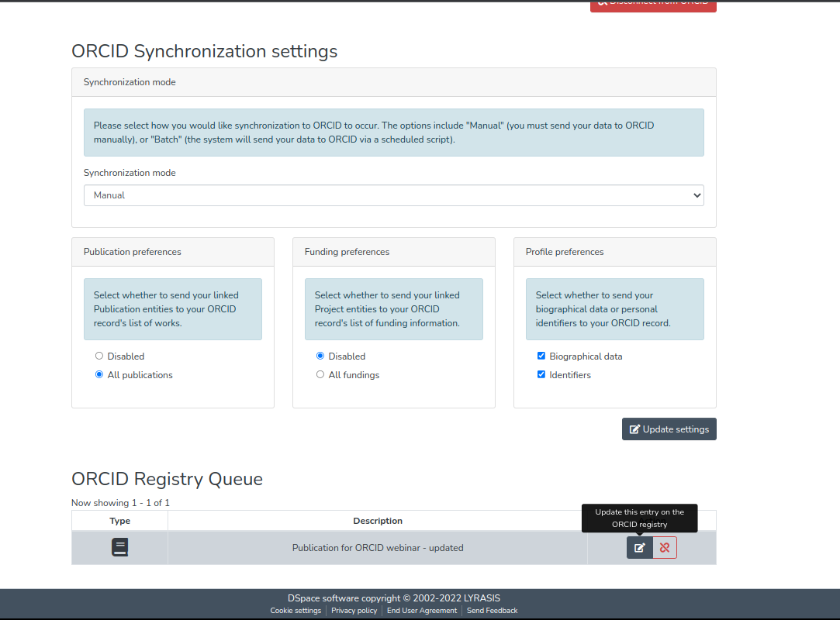
Task: Click the Disconnect from ORCID button
Action: (x=652, y=5)
